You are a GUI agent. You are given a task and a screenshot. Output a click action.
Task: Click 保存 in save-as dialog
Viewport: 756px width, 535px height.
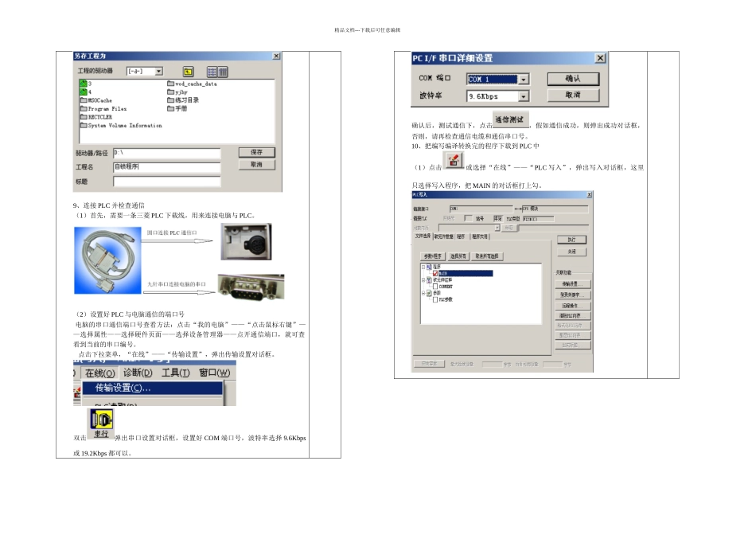coord(256,152)
